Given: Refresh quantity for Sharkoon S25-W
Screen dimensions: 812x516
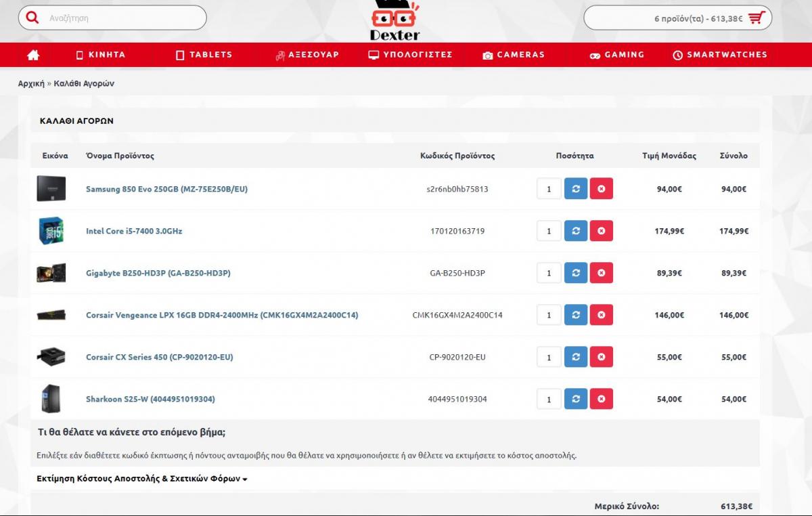Looking at the screenshot, I should [576, 399].
